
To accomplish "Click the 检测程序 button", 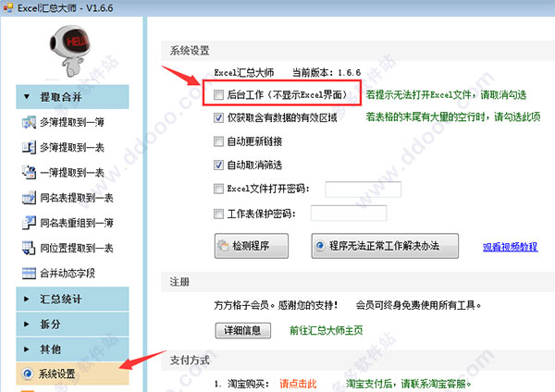I will pyautogui.click(x=252, y=246).
